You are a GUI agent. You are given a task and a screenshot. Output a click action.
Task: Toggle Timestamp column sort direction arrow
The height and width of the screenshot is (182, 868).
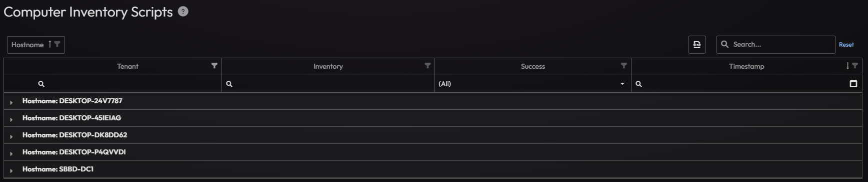[847, 66]
